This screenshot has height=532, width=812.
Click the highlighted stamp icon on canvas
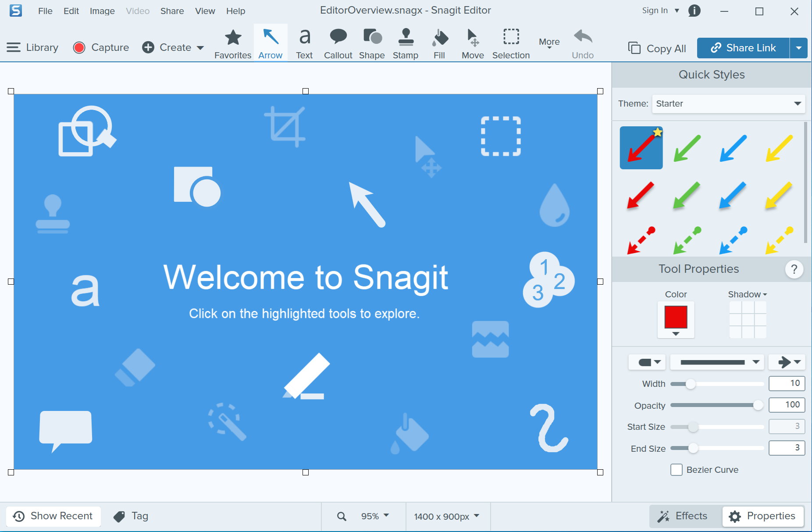click(x=53, y=214)
